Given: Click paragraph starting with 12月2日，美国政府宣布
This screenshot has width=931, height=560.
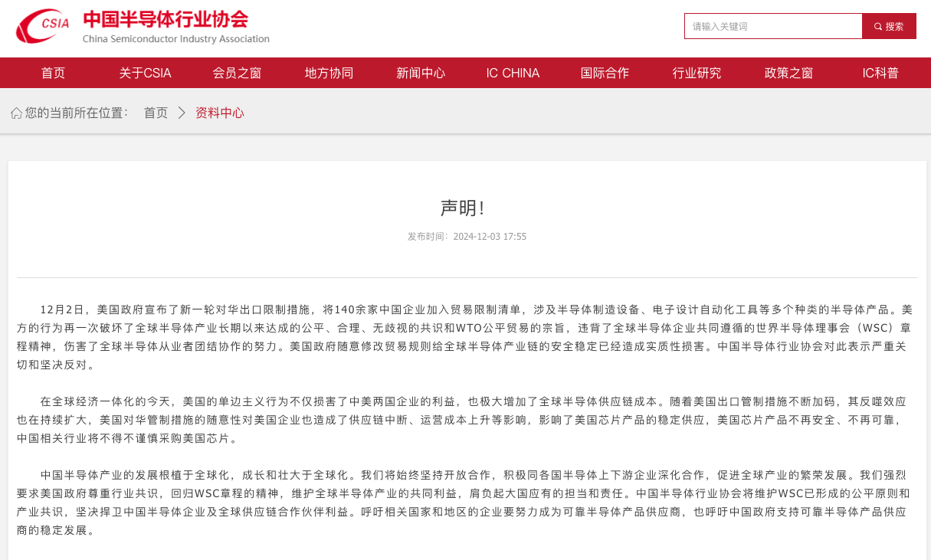Looking at the screenshot, I should [x=465, y=337].
